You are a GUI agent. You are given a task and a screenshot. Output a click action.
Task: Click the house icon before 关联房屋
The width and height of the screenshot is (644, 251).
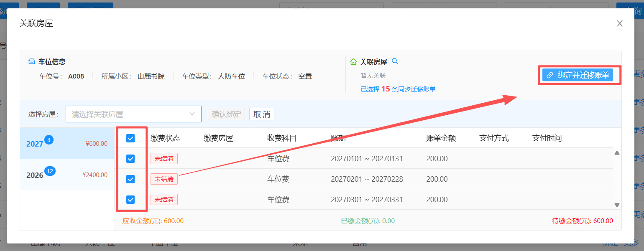[353, 62]
